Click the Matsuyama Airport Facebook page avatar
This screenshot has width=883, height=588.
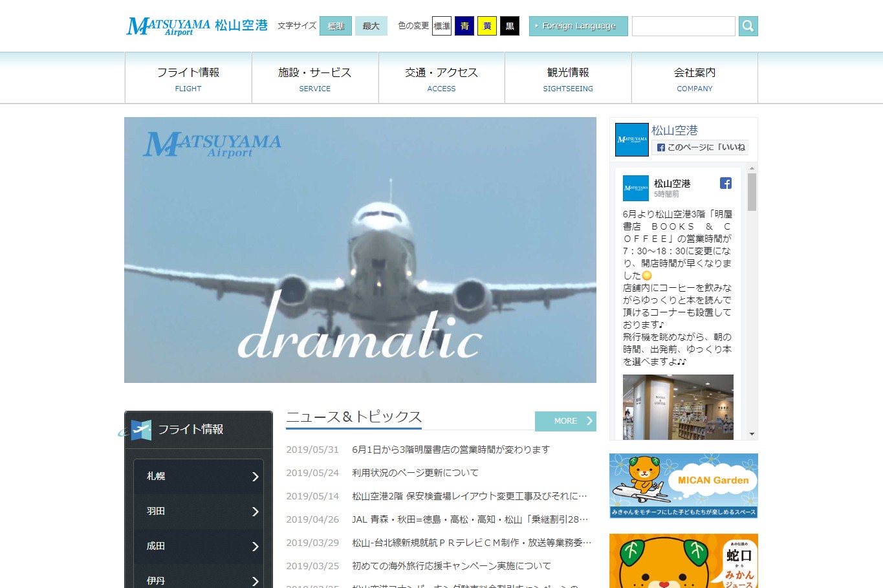click(x=631, y=139)
